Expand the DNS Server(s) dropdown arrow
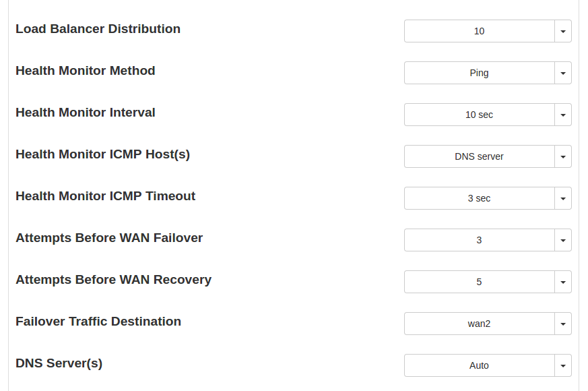Screen dimensions: 588x391 coord(563,365)
